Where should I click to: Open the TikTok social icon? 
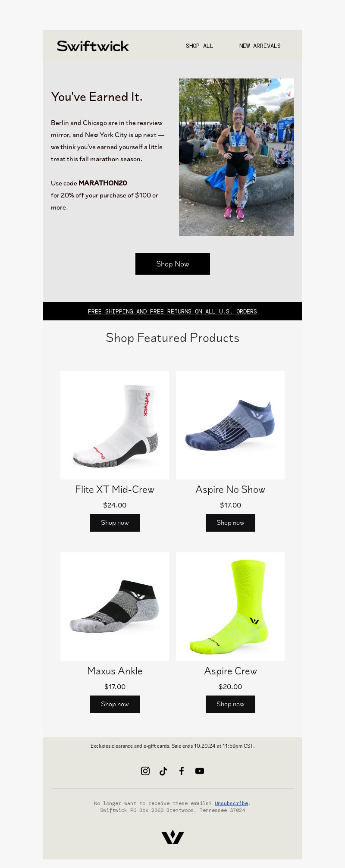[x=163, y=771]
